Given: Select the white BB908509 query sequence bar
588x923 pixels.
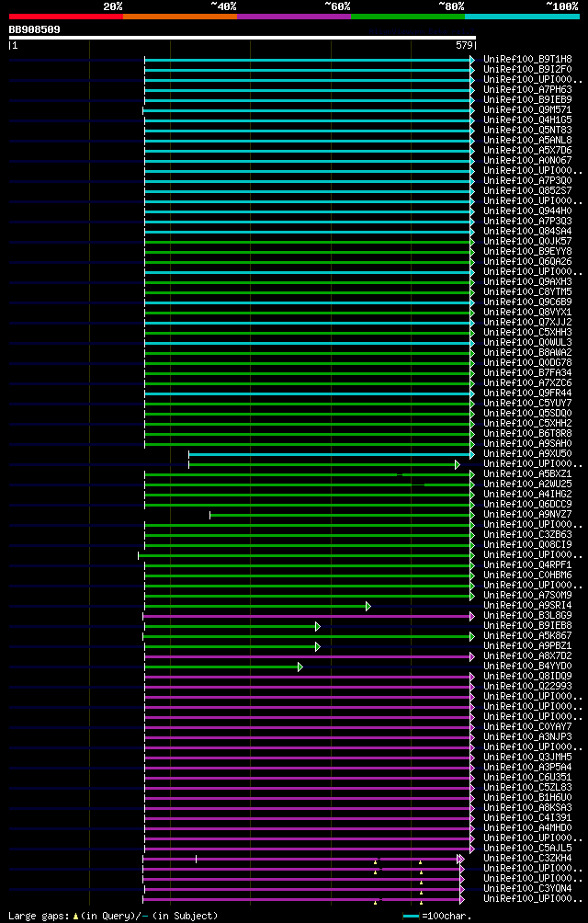Looking at the screenshot, I should click(x=243, y=38).
